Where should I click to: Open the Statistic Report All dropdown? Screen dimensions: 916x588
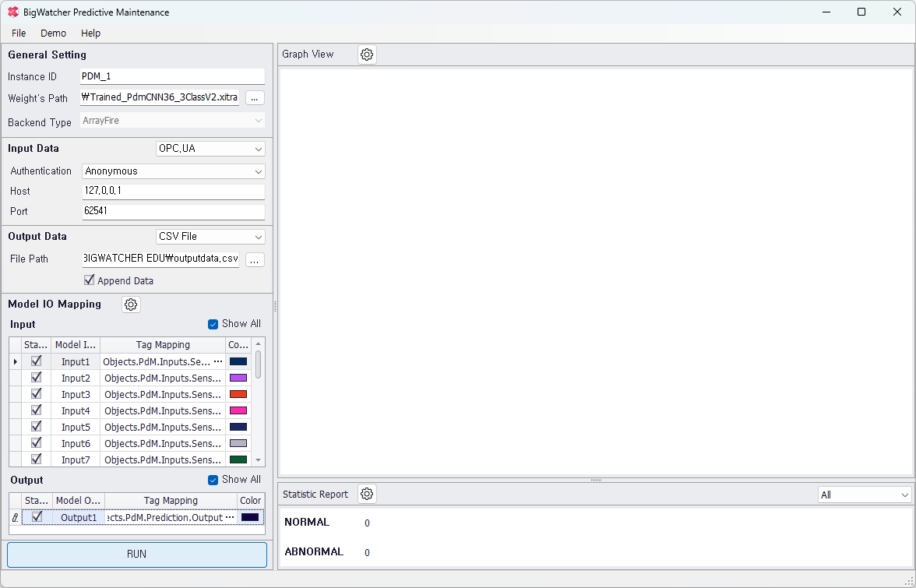pyautogui.click(x=864, y=495)
